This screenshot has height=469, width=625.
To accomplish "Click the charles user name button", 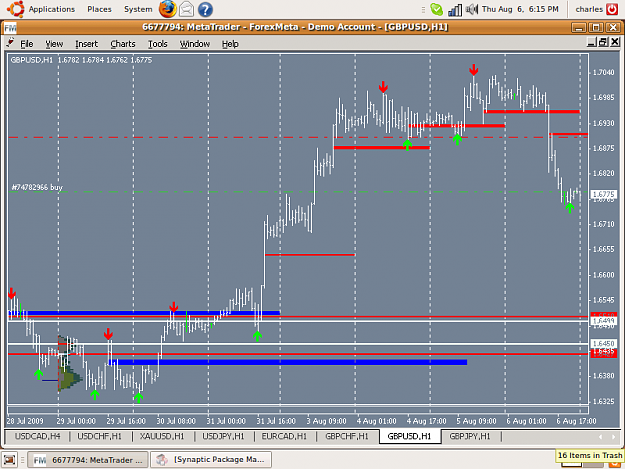I will 589,9.
